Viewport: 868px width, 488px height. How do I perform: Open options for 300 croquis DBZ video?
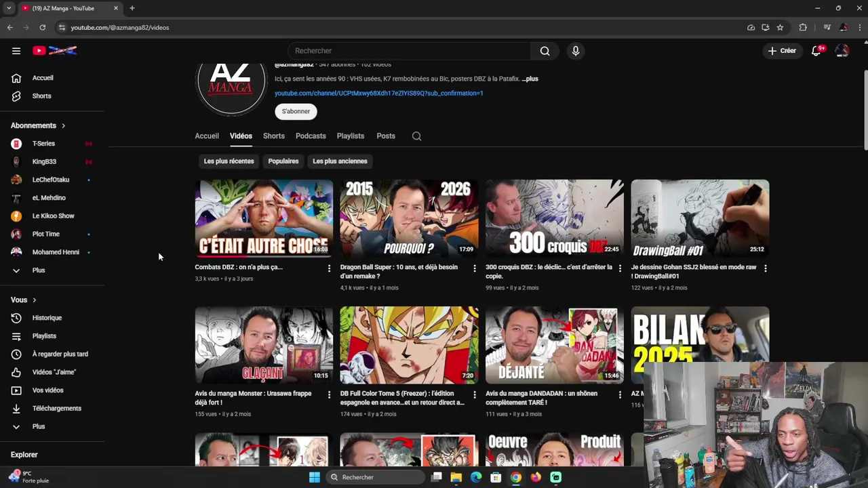point(620,268)
